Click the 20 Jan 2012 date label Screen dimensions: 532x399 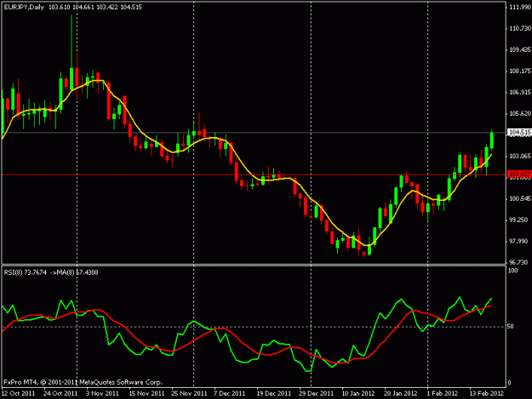401,393
